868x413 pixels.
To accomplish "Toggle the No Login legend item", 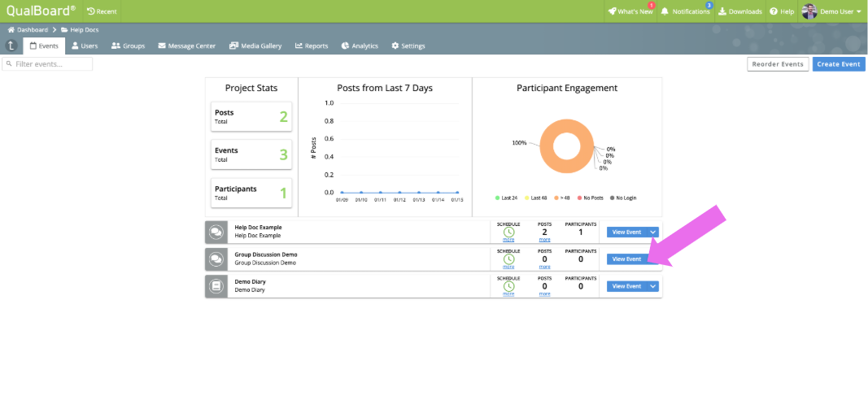I will click(623, 198).
